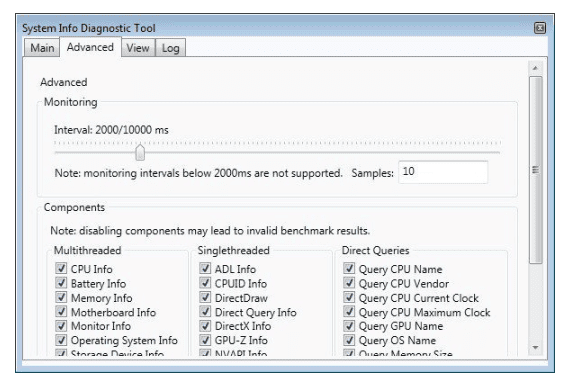This screenshot has width=572, height=391.
Task: Uncheck Query OS Name
Action: pyautogui.click(x=349, y=340)
